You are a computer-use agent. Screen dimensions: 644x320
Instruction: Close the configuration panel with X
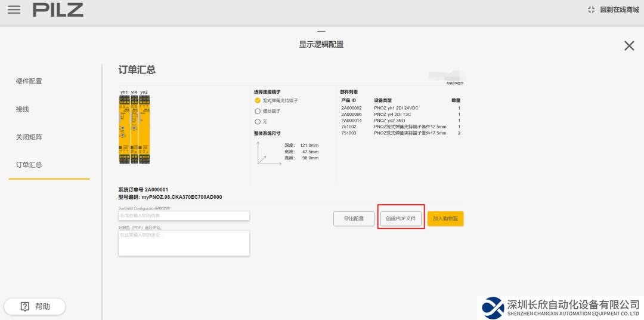click(x=628, y=46)
